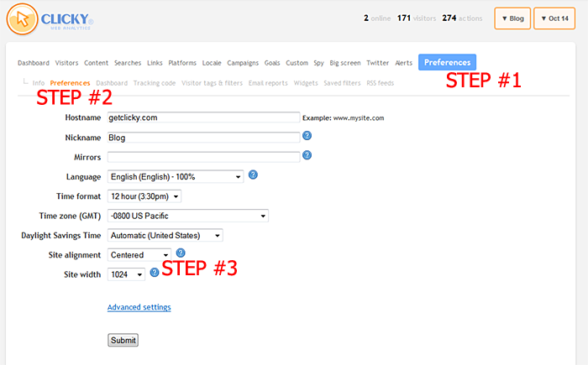Screen dimensions: 588x365
Task: Click help icon beside Site width
Action: click(x=155, y=273)
